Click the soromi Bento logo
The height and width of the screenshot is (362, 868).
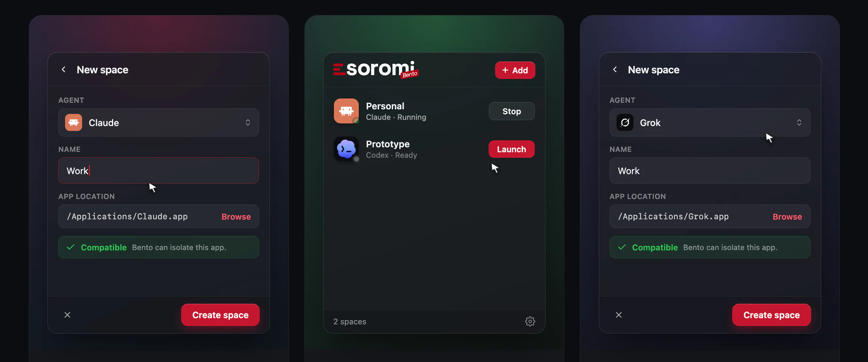(376, 69)
